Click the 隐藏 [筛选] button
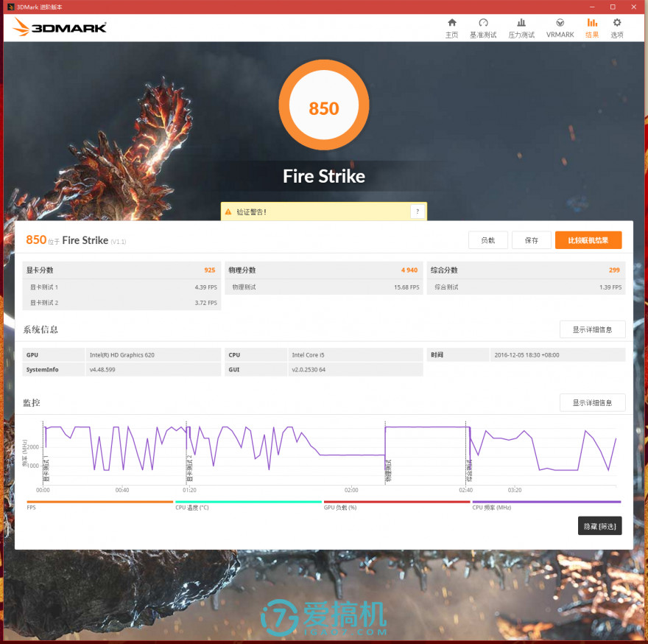Viewport: 648px width, 644px height. pos(599,526)
